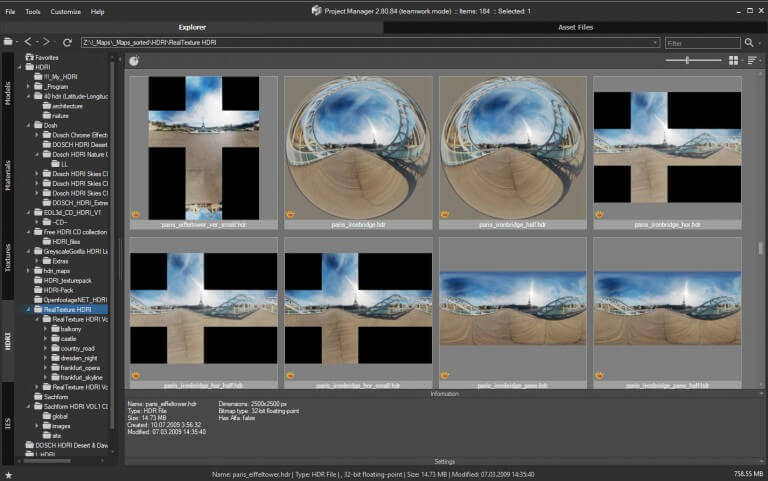
Task: Switch to the Asset Files tab
Action: tap(575, 27)
